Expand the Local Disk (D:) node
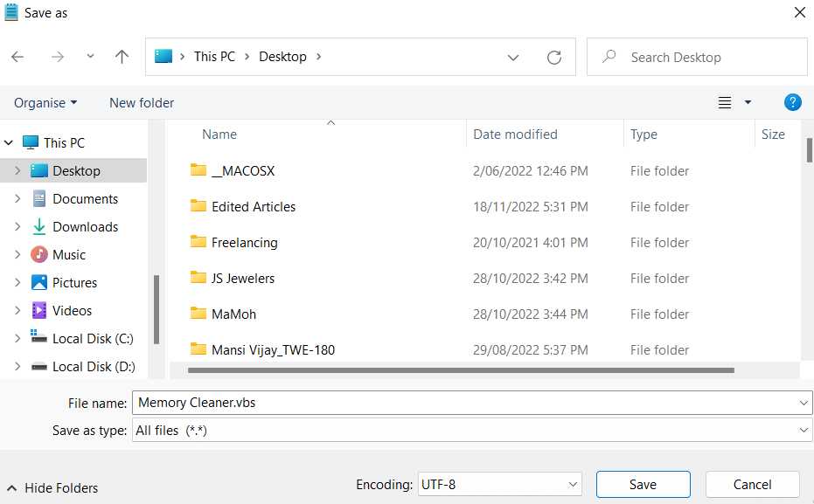 point(17,367)
